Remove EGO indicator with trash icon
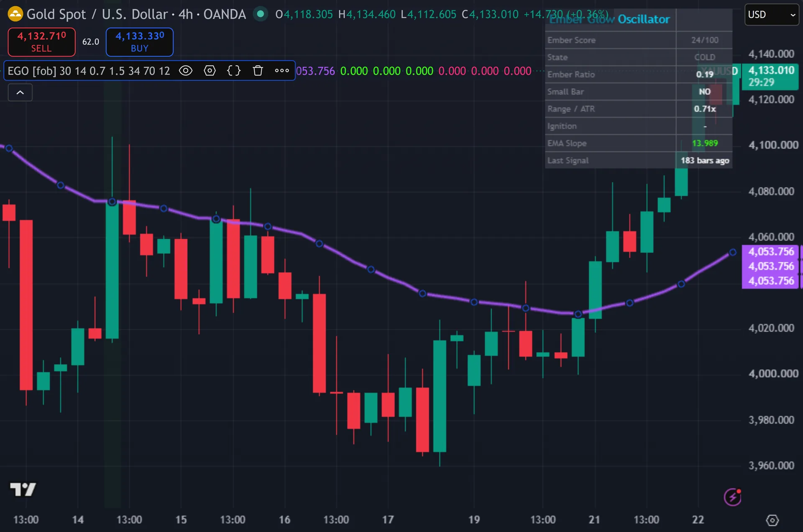The image size is (803, 532). (x=258, y=71)
